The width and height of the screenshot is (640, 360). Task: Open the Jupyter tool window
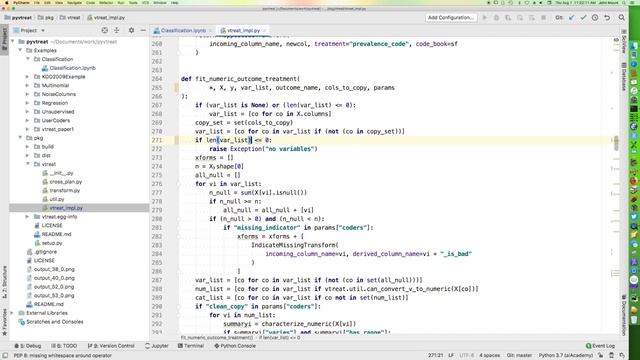[157, 346]
